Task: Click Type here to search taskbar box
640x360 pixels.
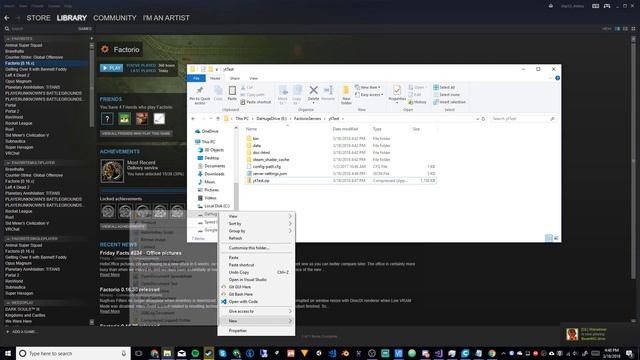Action: click(x=73, y=353)
